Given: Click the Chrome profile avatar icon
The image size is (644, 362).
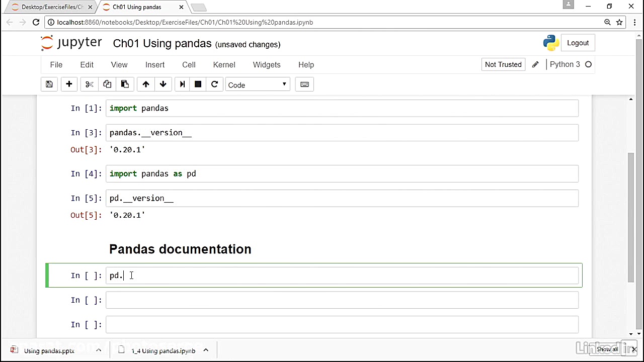Looking at the screenshot, I should 568,5.
